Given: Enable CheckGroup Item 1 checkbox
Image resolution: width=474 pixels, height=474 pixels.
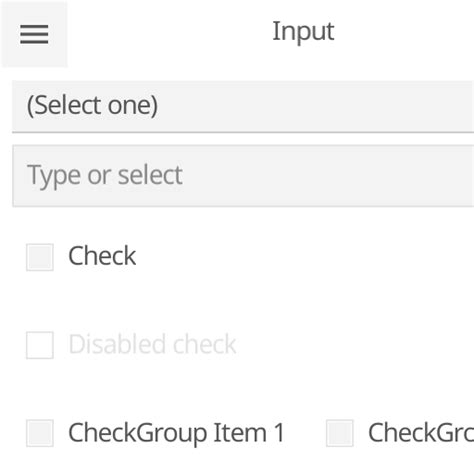Looking at the screenshot, I should tap(40, 433).
